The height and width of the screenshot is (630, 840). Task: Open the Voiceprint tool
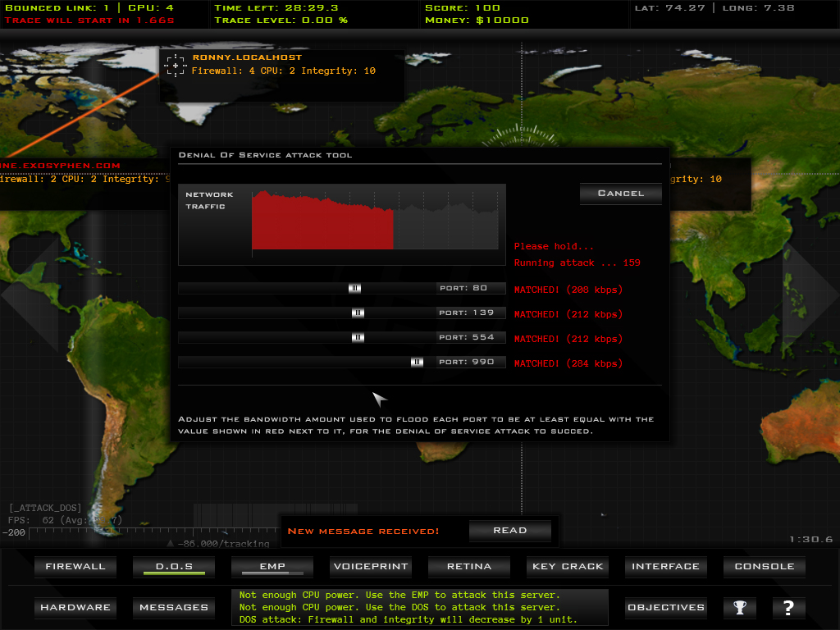point(371,566)
